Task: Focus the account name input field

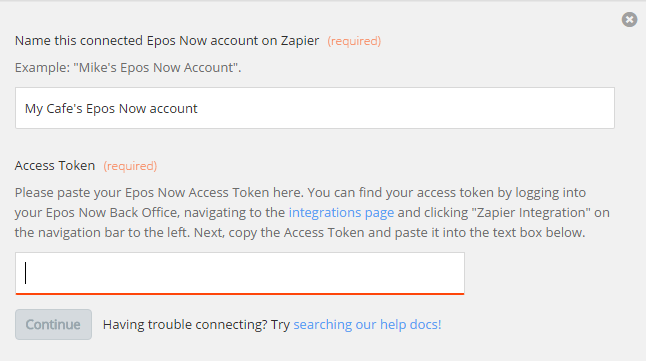Action: point(315,108)
